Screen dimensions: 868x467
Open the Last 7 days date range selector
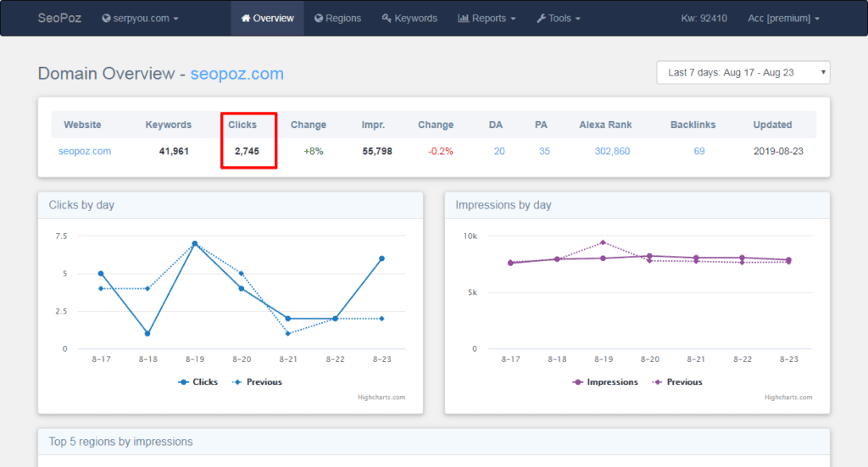pyautogui.click(x=743, y=73)
